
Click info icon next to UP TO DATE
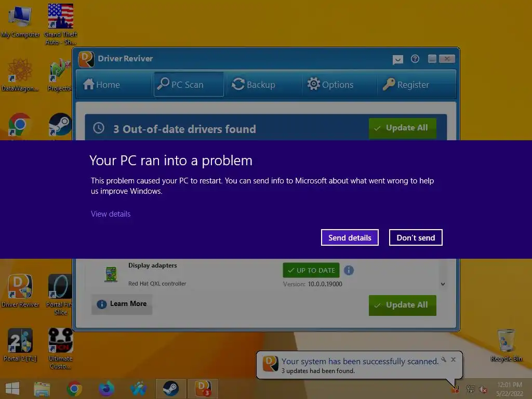(x=349, y=270)
